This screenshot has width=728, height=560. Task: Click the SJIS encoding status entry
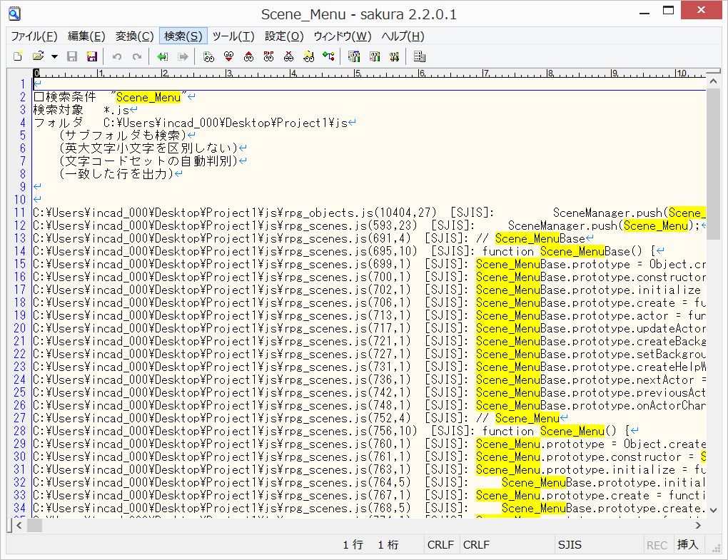pos(570,545)
